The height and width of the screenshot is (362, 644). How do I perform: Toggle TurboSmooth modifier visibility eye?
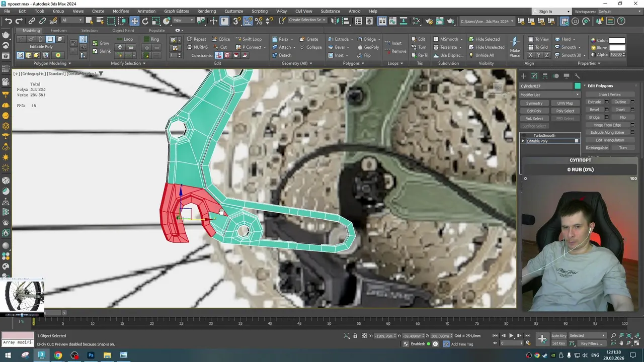[523, 135]
